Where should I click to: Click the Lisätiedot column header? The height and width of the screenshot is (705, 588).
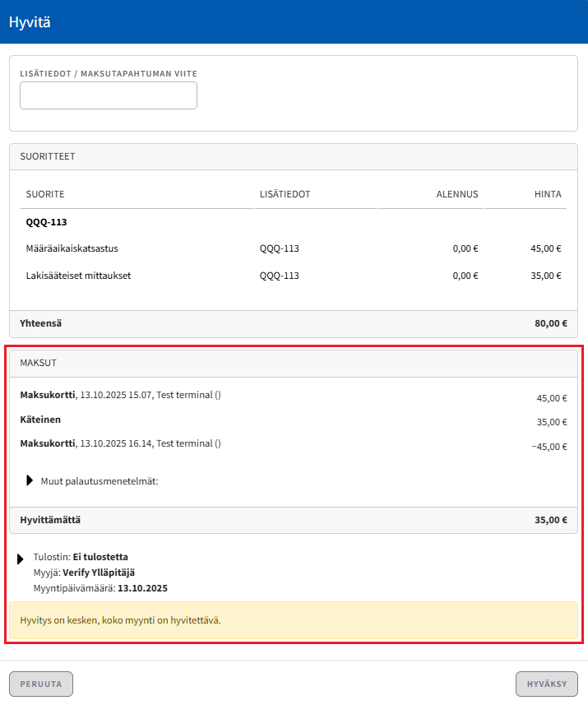pos(285,194)
